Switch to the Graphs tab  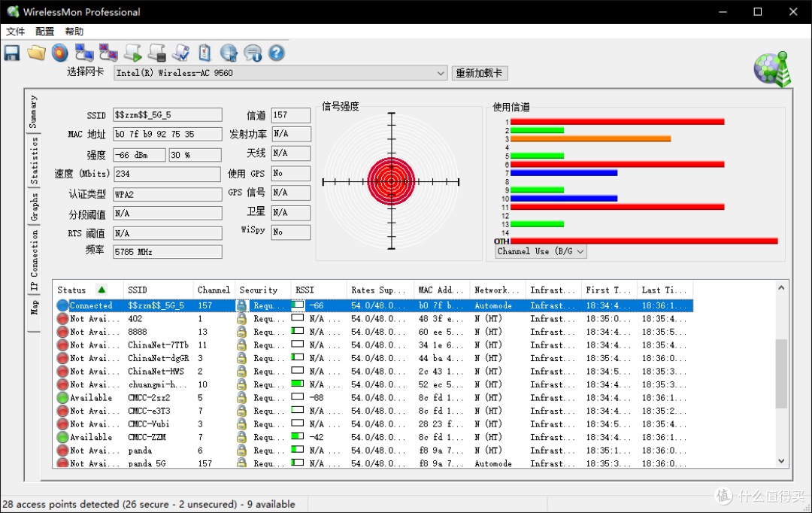coord(34,207)
